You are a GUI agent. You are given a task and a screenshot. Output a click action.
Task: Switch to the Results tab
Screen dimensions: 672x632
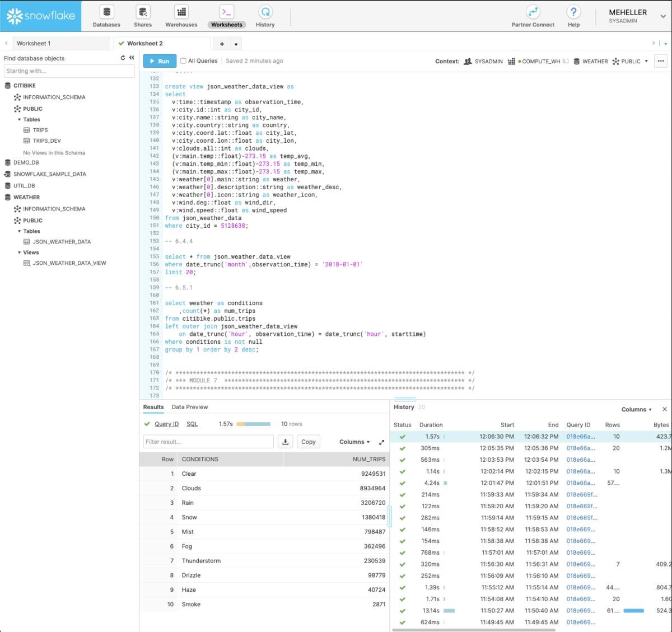tap(153, 407)
